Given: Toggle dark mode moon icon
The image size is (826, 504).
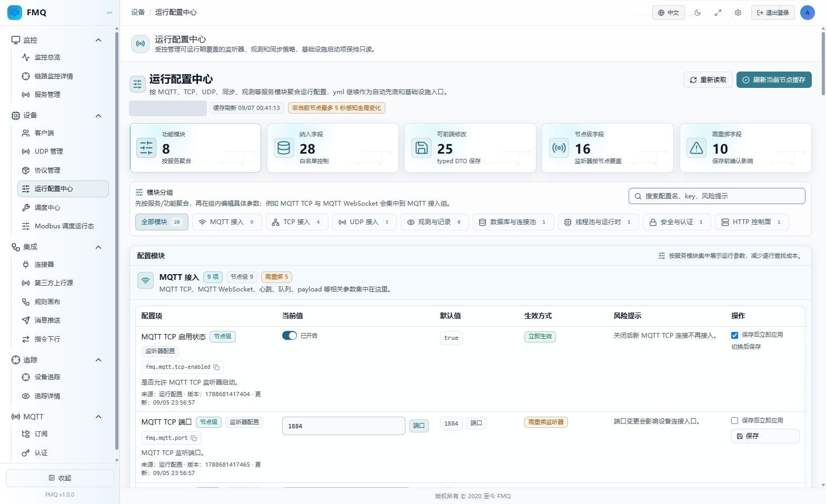Looking at the screenshot, I should (698, 13).
